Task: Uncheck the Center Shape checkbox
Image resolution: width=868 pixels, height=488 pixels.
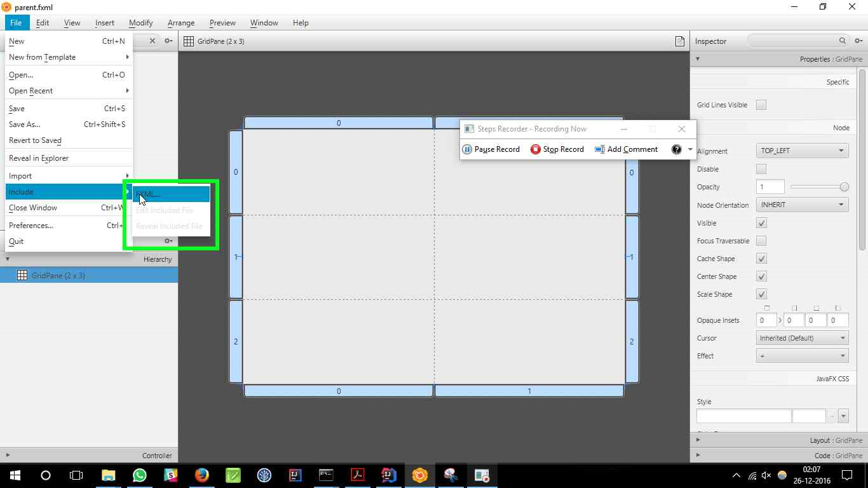Action: 761,276
